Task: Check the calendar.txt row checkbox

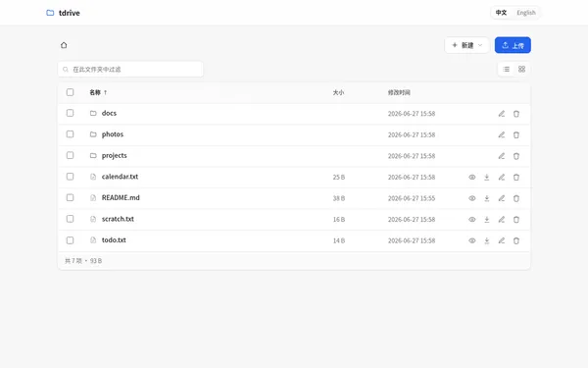Action: pyautogui.click(x=71, y=177)
